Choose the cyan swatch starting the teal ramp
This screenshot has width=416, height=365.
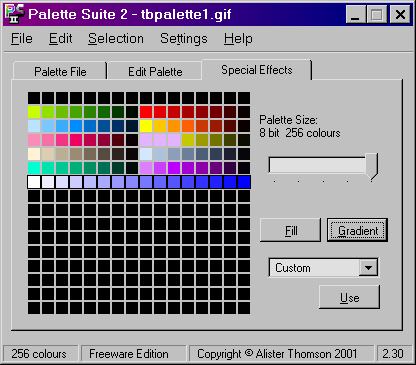[34, 168]
